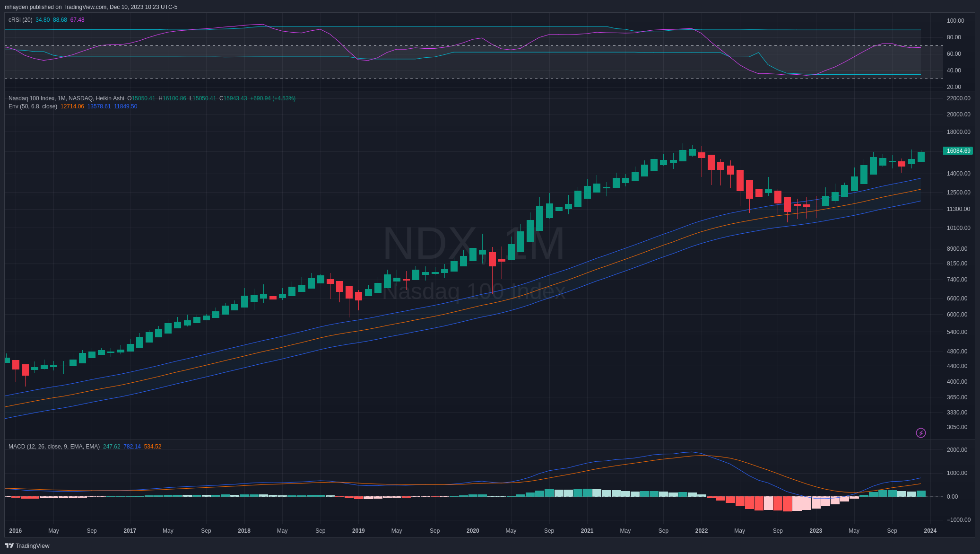This screenshot has width=980, height=554.
Task: Click the MACD signal value 534.52
Action: [153, 447]
